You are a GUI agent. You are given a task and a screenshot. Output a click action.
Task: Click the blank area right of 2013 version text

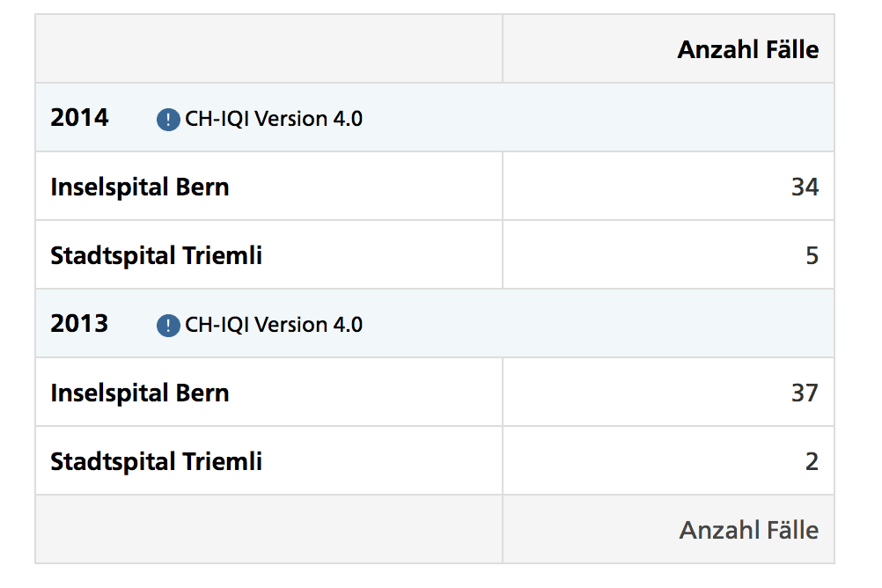pos(599,325)
